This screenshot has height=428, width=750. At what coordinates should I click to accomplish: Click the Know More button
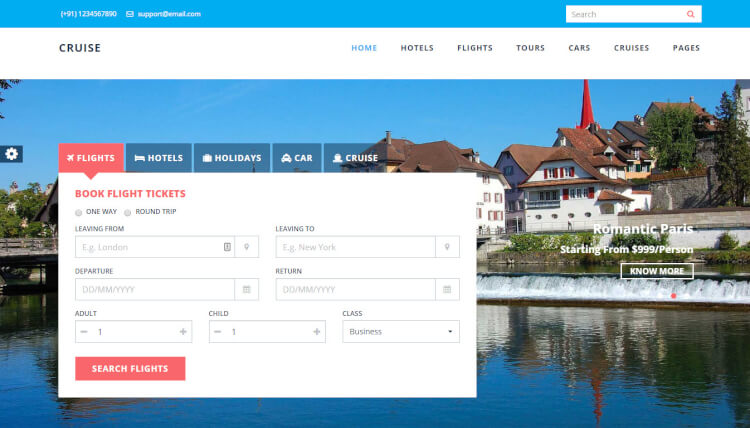click(656, 271)
